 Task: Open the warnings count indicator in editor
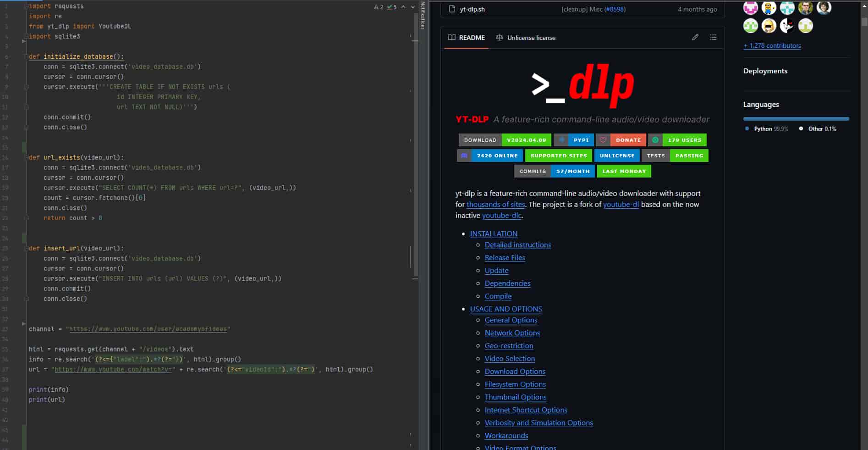pyautogui.click(x=379, y=7)
